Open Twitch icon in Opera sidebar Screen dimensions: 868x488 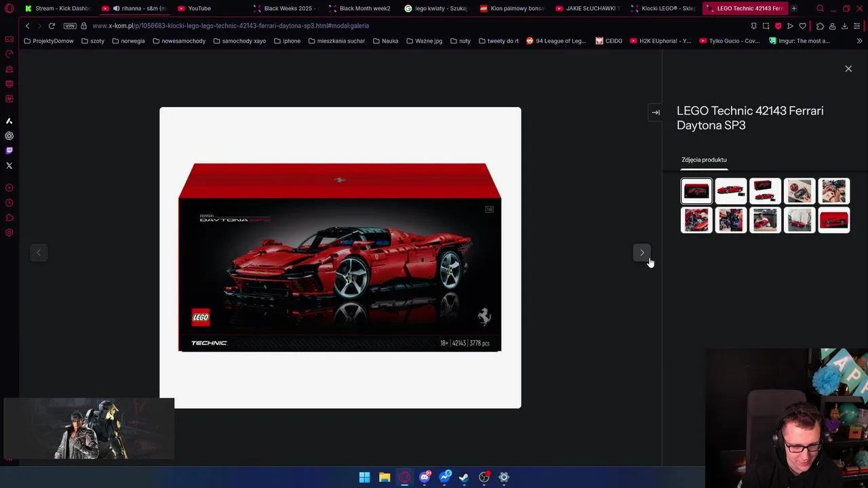[9, 150]
